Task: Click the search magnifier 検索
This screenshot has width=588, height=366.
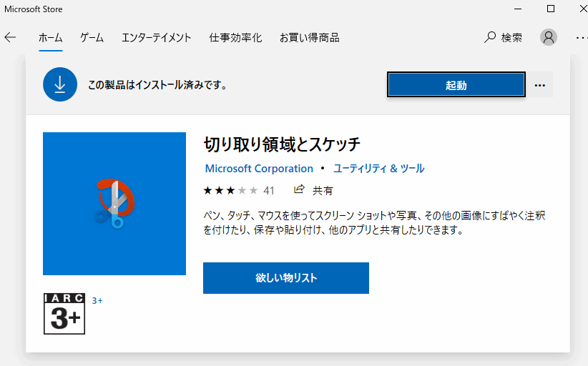Action: coord(503,37)
